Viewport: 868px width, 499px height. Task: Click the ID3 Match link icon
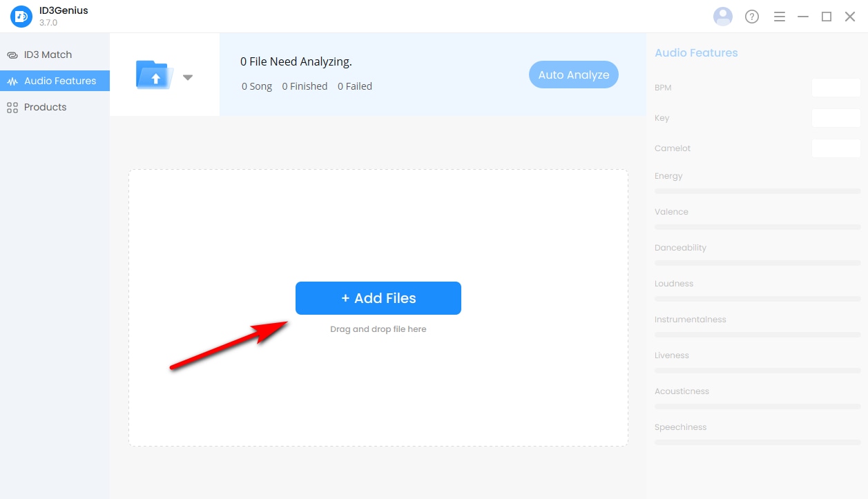tap(12, 55)
